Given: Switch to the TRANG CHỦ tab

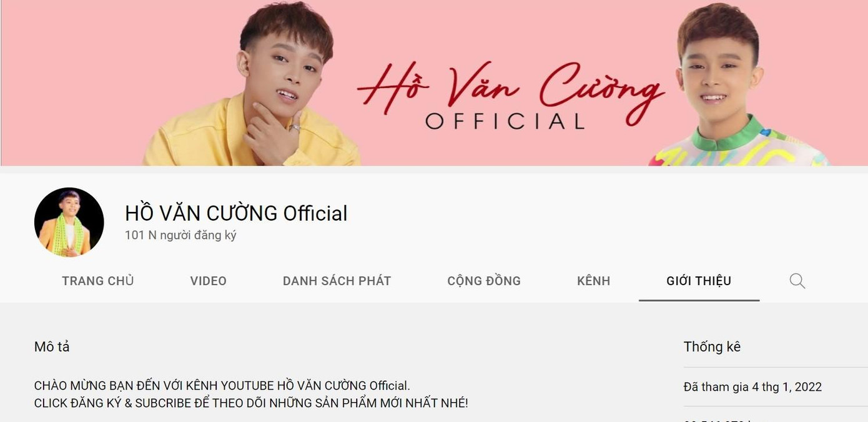Looking at the screenshot, I should pos(98,281).
